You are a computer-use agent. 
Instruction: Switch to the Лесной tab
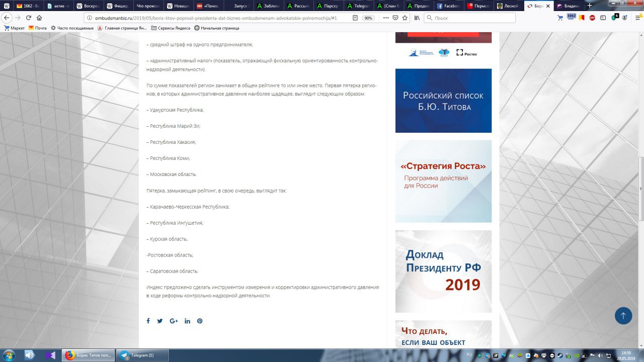pyautogui.click(x=509, y=6)
